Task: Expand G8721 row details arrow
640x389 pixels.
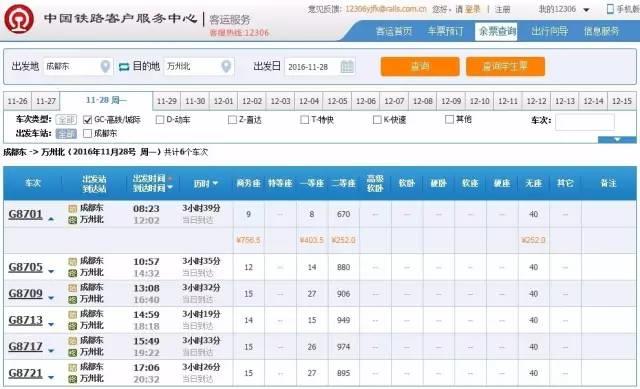Action: pyautogui.click(x=51, y=378)
